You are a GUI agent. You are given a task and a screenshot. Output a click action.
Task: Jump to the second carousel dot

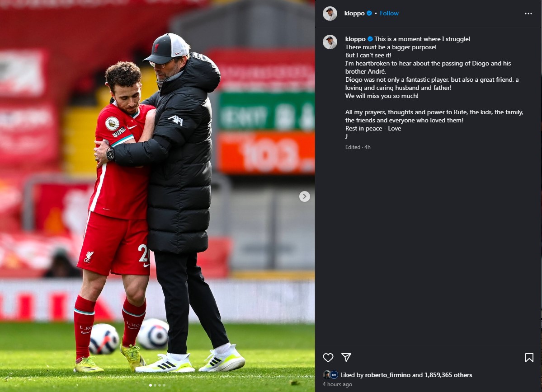point(155,385)
